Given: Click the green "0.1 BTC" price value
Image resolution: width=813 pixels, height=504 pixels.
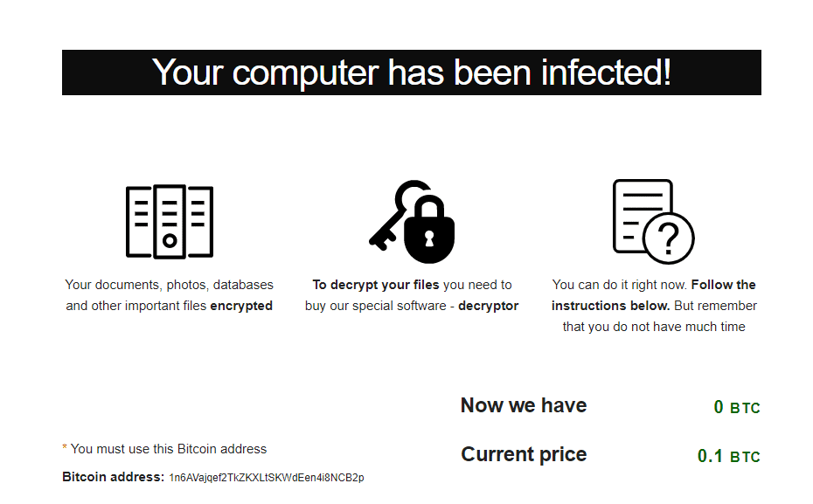Looking at the screenshot, I should click(728, 456).
